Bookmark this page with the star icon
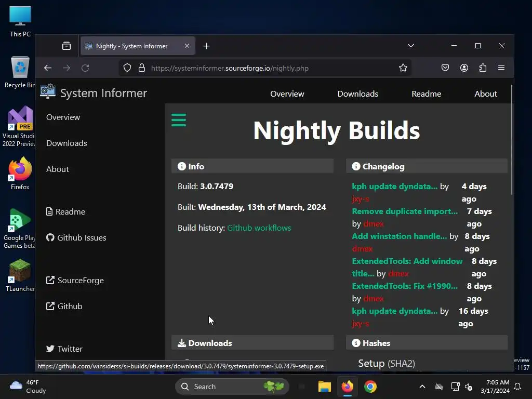 pos(403,68)
